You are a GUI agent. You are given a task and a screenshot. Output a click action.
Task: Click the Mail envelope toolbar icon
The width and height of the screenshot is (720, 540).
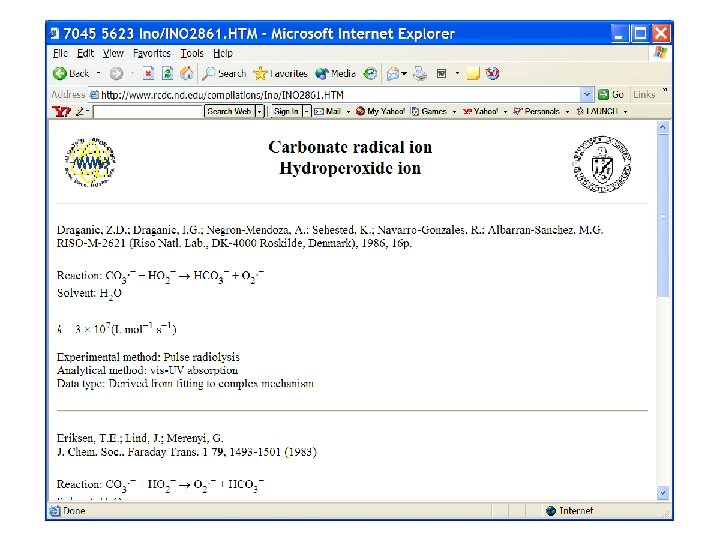pyautogui.click(x=393, y=74)
